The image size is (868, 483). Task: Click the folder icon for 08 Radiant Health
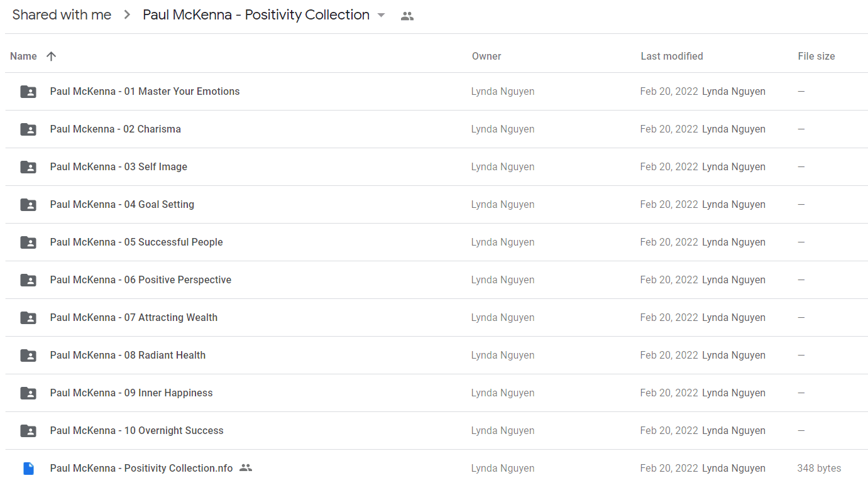pos(28,355)
